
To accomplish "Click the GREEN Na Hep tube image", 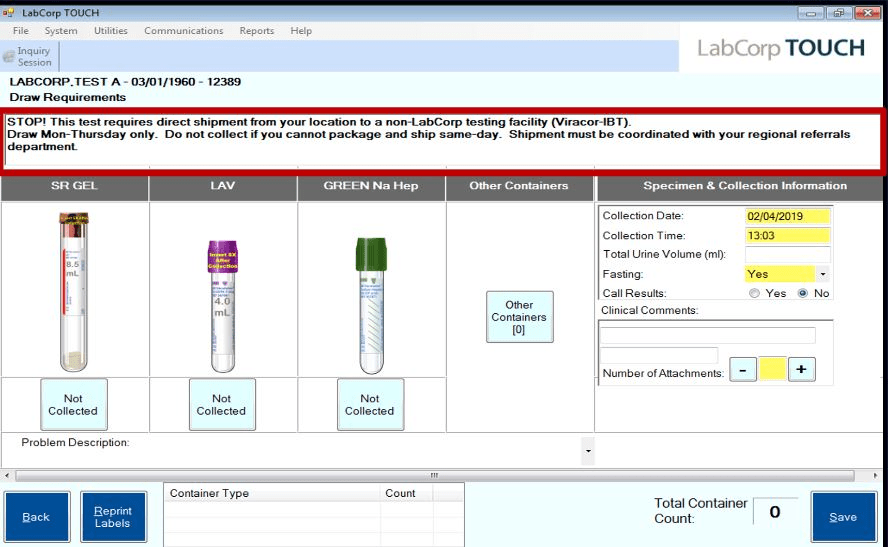I will coord(371,306).
